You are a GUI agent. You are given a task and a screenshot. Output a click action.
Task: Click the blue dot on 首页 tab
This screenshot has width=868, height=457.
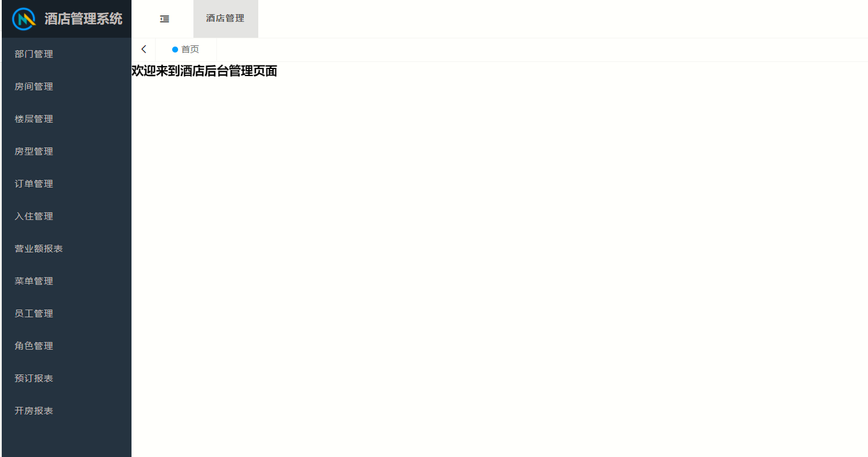[175, 50]
